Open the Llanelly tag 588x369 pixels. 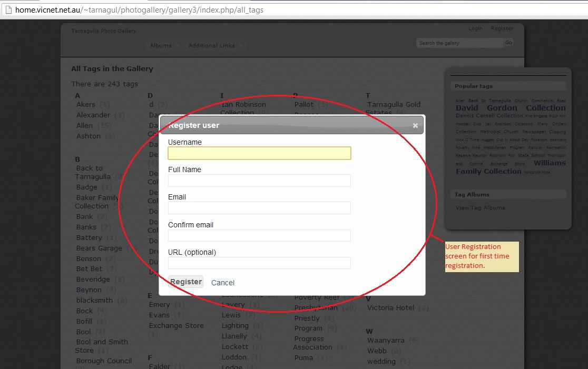point(234,336)
